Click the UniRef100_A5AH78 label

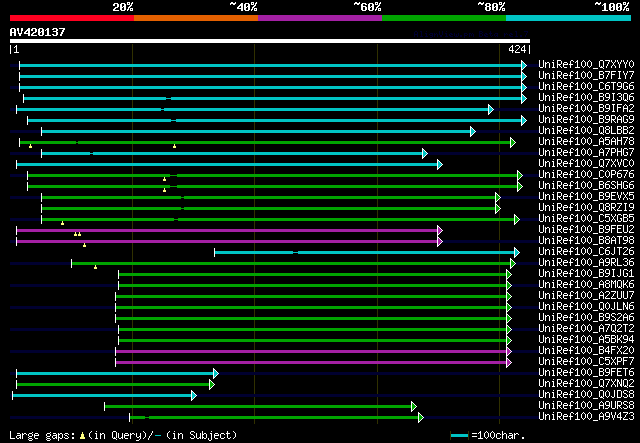click(x=586, y=142)
